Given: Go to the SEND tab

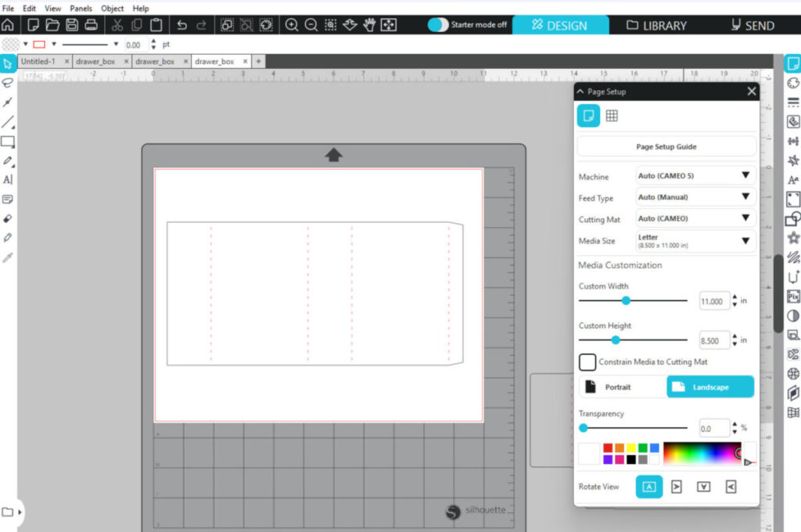Looking at the screenshot, I should coord(753,25).
